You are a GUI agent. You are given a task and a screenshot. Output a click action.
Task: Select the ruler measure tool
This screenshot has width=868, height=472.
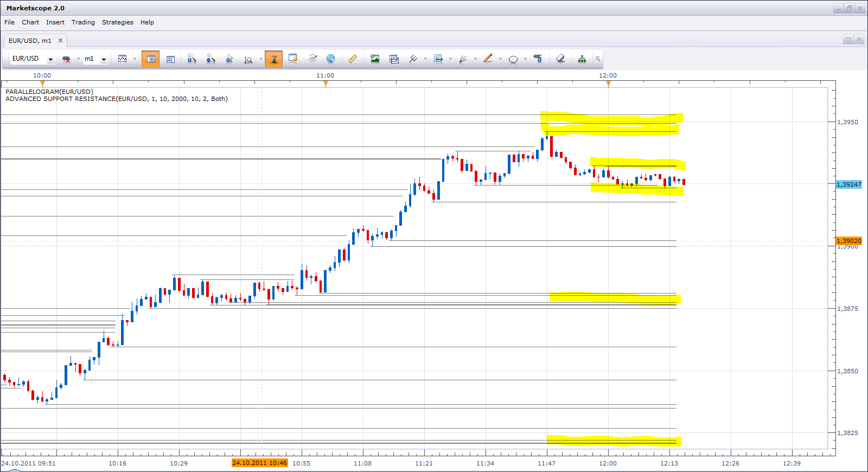coord(353,59)
